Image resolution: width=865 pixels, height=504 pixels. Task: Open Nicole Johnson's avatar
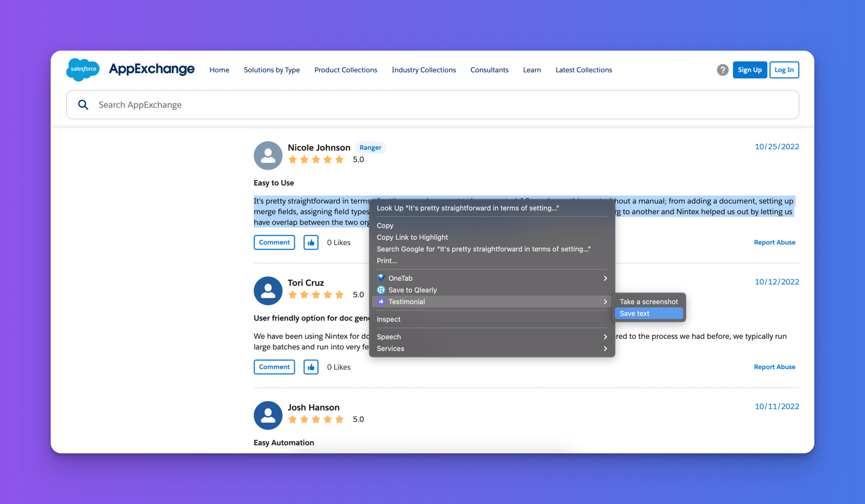(x=268, y=156)
